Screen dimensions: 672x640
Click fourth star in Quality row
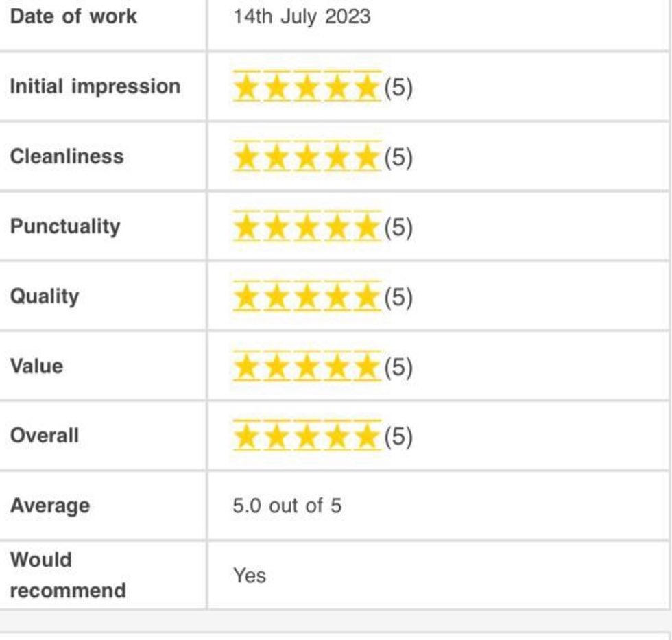[337, 298]
